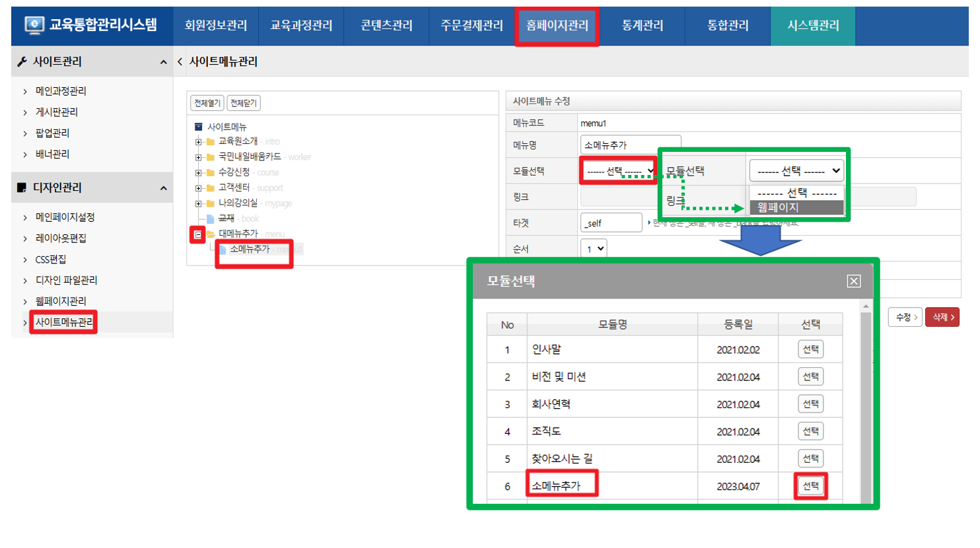Open the 홈페이지관리 top menu
The height and width of the screenshot is (548, 980).
click(x=557, y=26)
